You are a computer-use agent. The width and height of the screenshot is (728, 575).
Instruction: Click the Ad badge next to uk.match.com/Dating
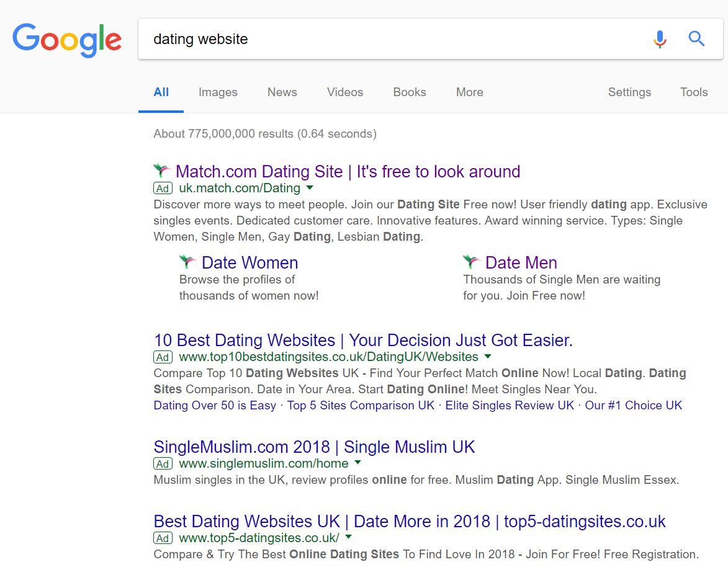point(163,189)
